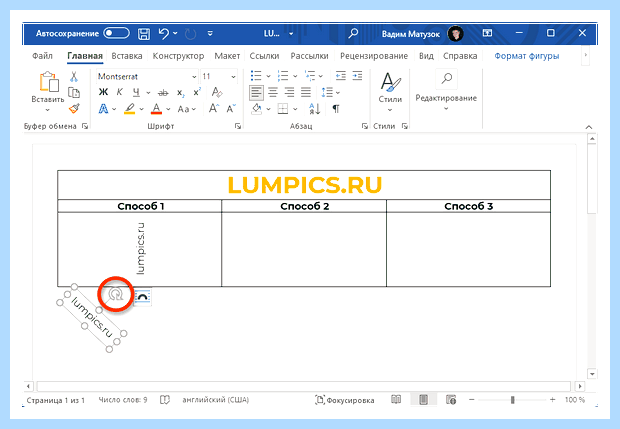The height and width of the screenshot is (429, 620).
Task: Open the Рассылки tab
Action: tap(309, 56)
